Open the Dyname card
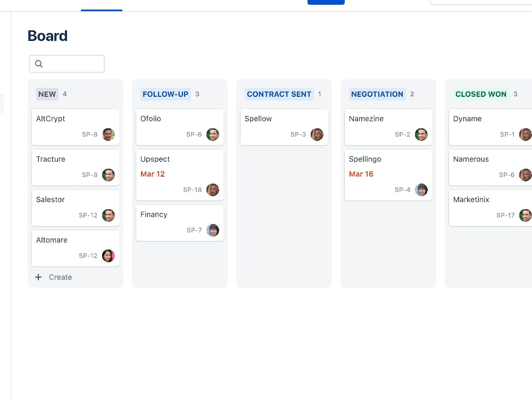 tap(491, 127)
